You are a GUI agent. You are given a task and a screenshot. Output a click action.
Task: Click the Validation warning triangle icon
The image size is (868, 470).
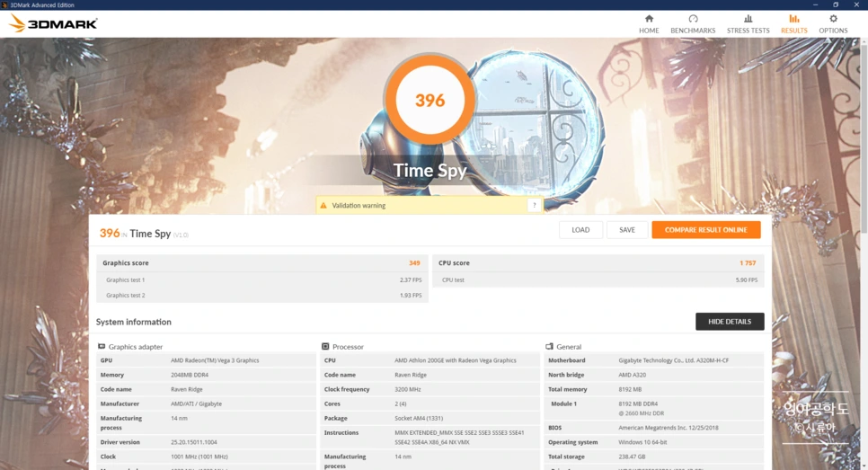coord(323,206)
